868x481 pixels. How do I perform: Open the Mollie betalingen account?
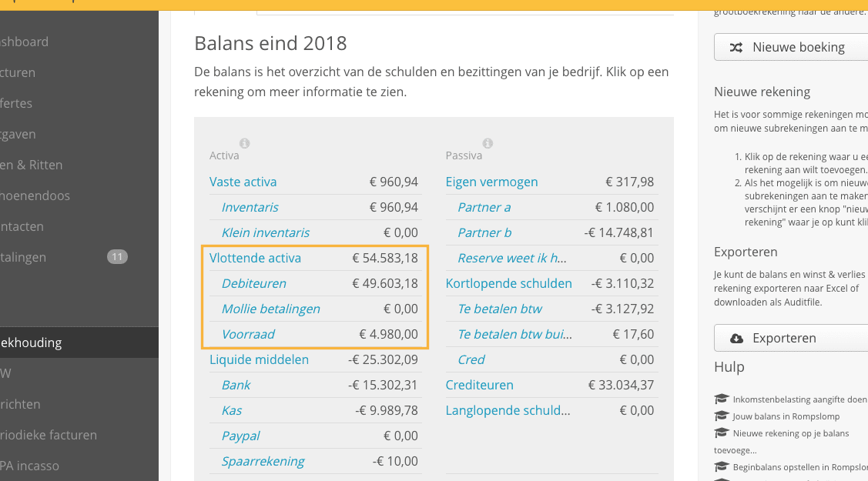click(270, 309)
